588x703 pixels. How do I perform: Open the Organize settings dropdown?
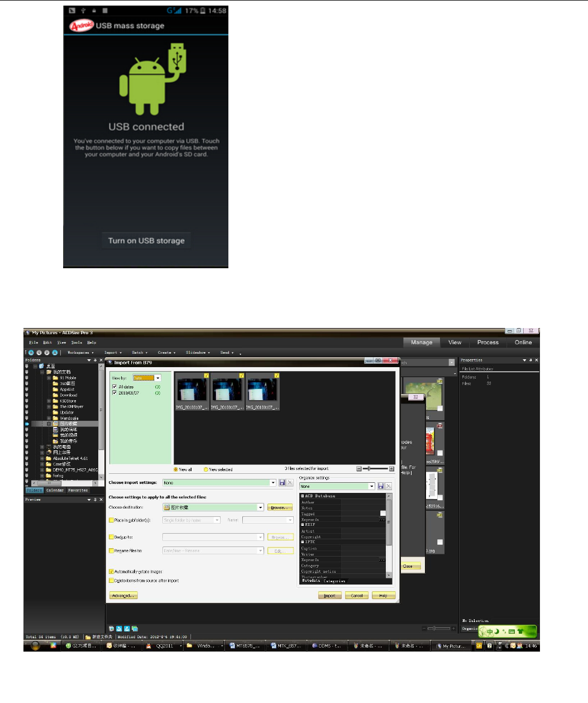372,486
